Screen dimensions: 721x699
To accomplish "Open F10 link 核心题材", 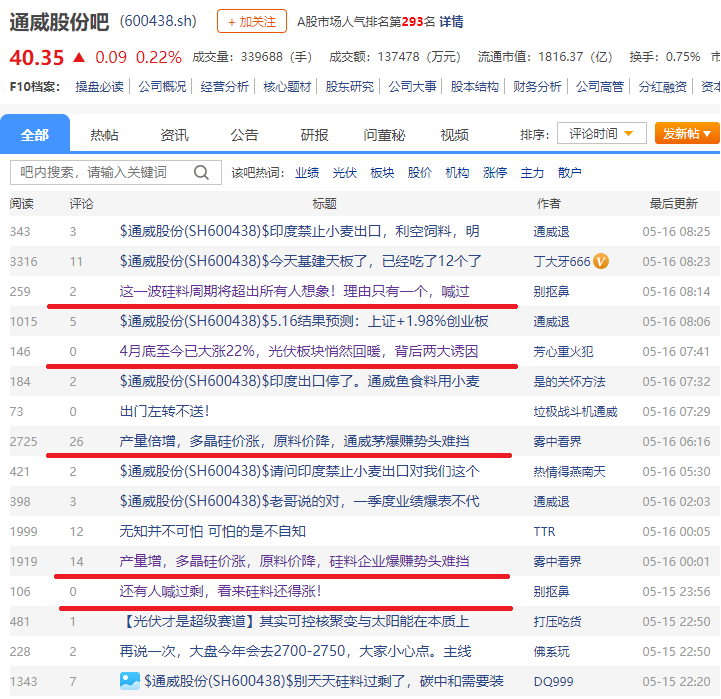I will (x=287, y=86).
